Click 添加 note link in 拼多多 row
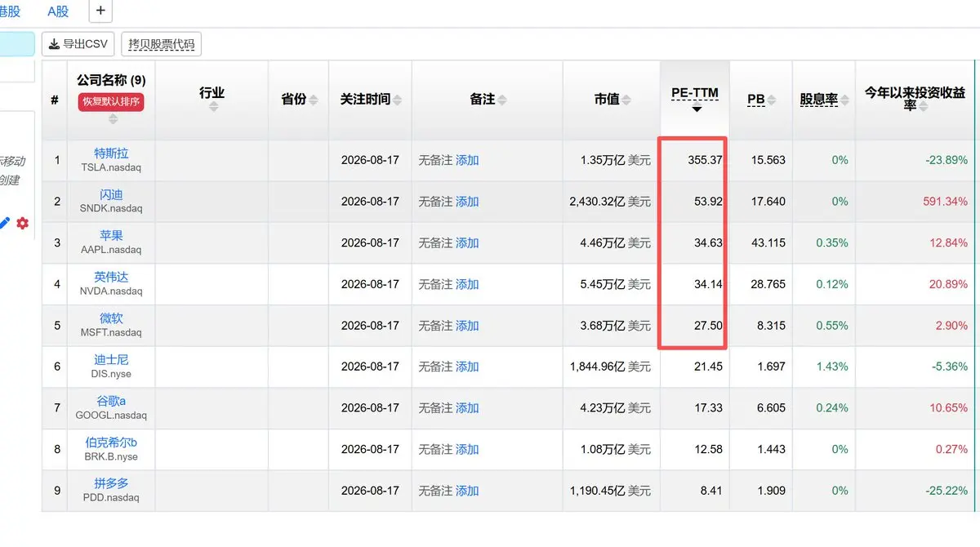This screenshot has width=980, height=547. coord(467,491)
